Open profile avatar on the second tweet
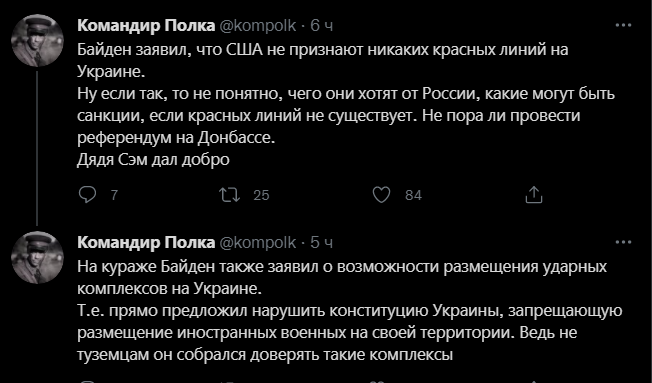The image size is (652, 383). [37, 257]
